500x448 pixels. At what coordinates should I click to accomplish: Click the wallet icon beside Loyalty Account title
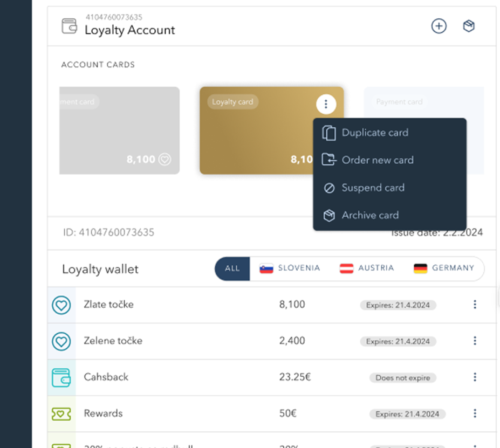pyautogui.click(x=69, y=26)
